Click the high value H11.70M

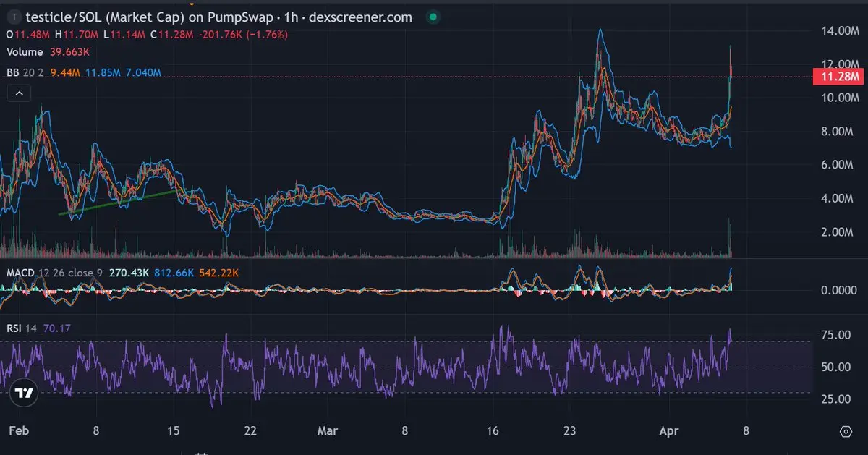[x=77, y=34]
